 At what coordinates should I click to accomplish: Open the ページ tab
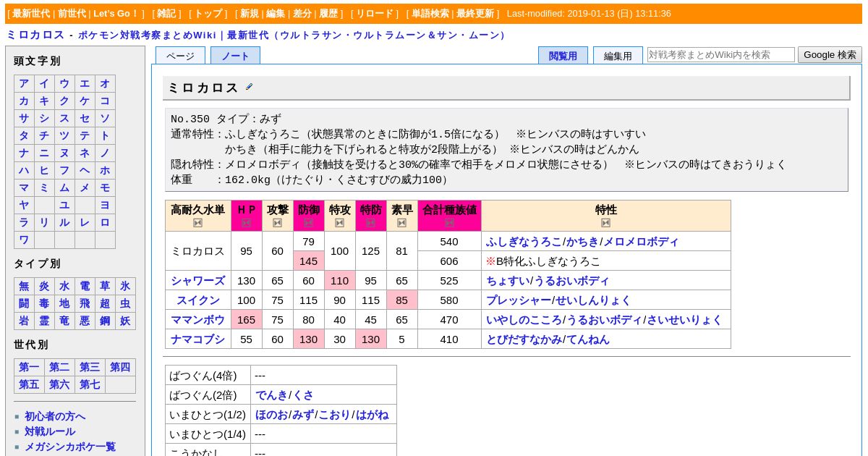180,56
